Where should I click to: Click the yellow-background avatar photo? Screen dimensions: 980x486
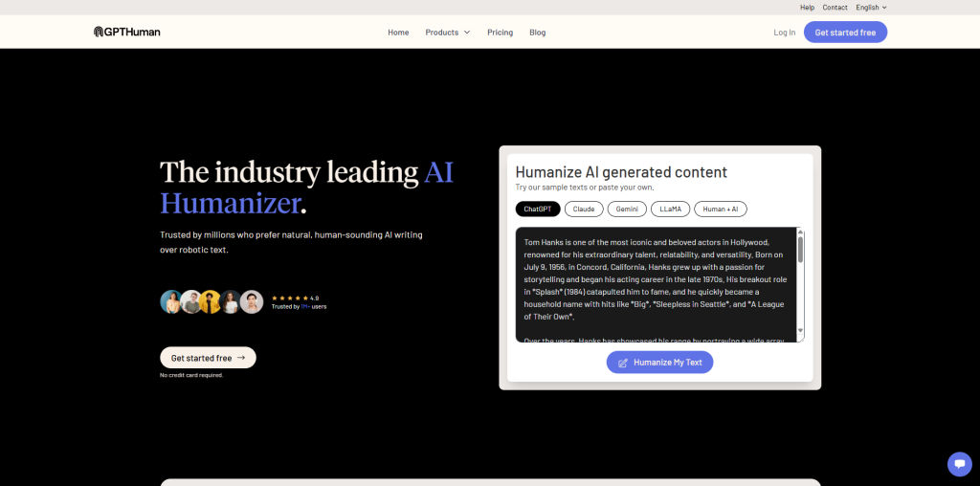[212, 301]
